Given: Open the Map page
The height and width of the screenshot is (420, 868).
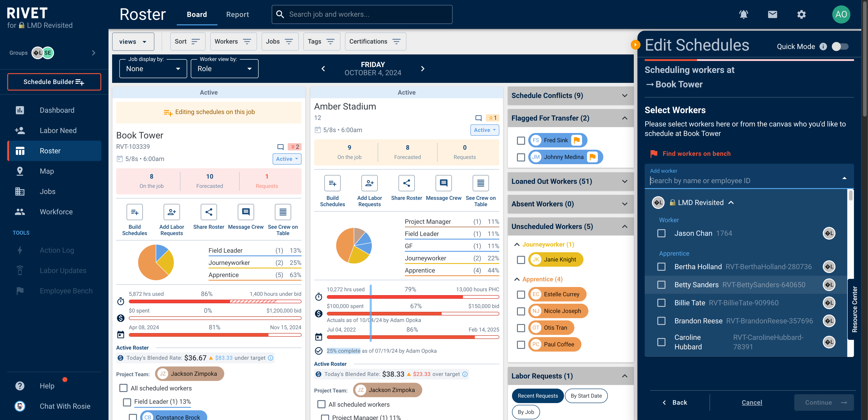Looking at the screenshot, I should (x=54, y=171).
